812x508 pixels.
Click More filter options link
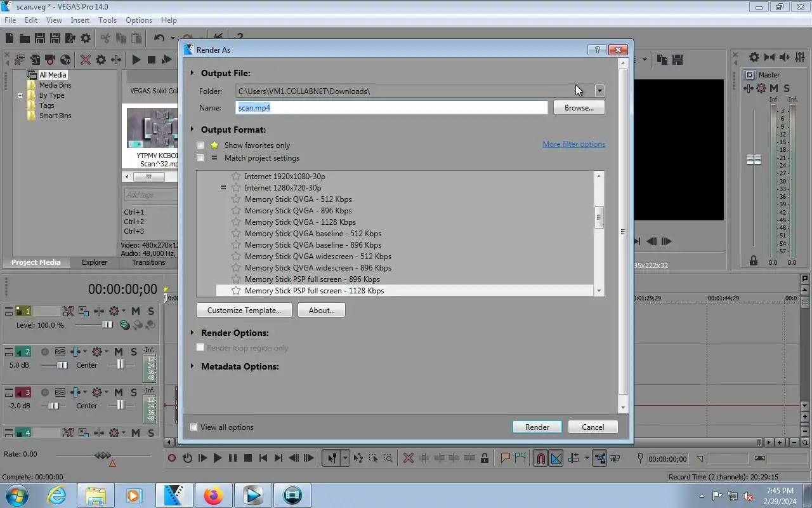574,144
